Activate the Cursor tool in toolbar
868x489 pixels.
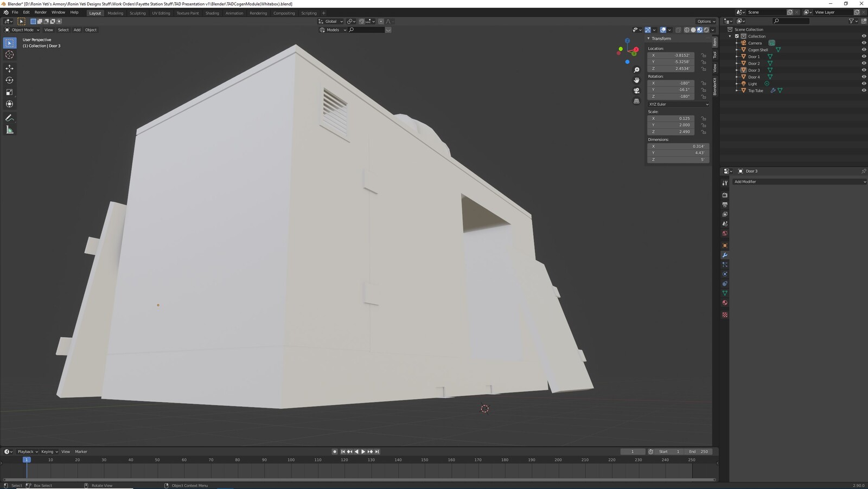tap(10, 55)
